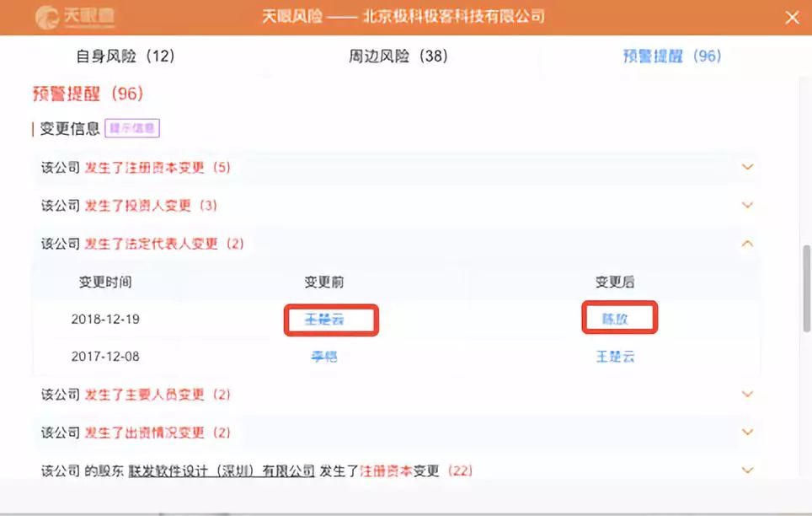Click the 发生了注册资本变更 (5) red text
The image size is (812, 516).
pos(158,167)
